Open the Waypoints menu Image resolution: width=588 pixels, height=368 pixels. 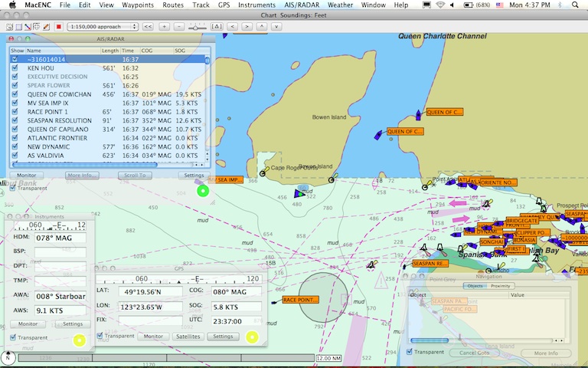(138, 5)
